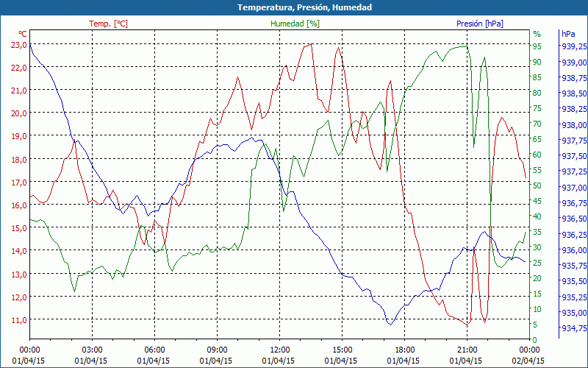Click the '12,0' temperature axis value
This screenshot has width=588, height=368.
tap(18, 297)
